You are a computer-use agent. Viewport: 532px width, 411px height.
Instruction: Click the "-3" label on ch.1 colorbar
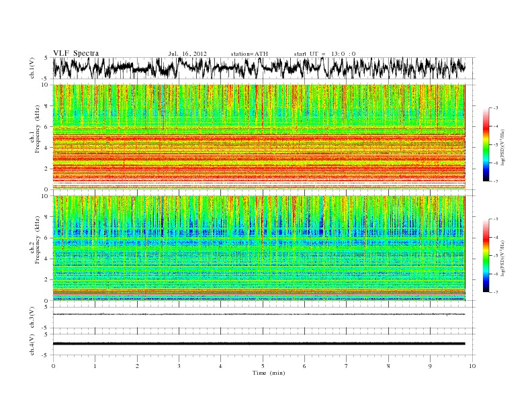pyautogui.click(x=495, y=108)
